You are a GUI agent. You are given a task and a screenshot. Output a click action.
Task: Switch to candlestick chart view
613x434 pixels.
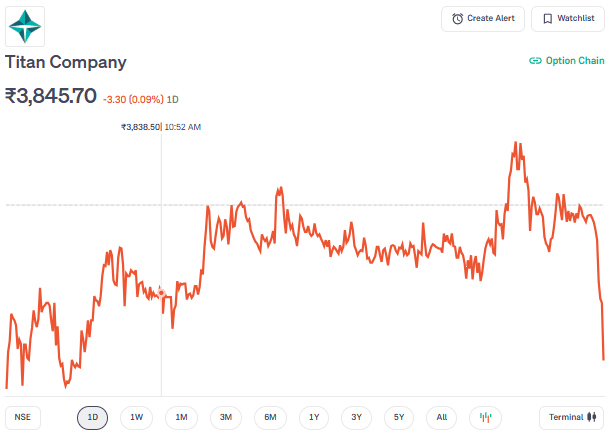click(x=485, y=417)
